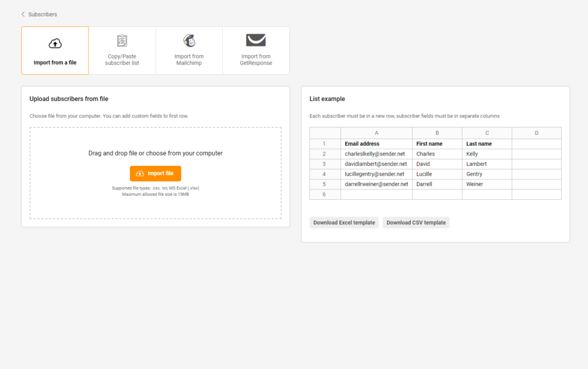The height and width of the screenshot is (369, 588).
Task: Click charleslkelly@sender.net cell
Action: tap(377, 154)
